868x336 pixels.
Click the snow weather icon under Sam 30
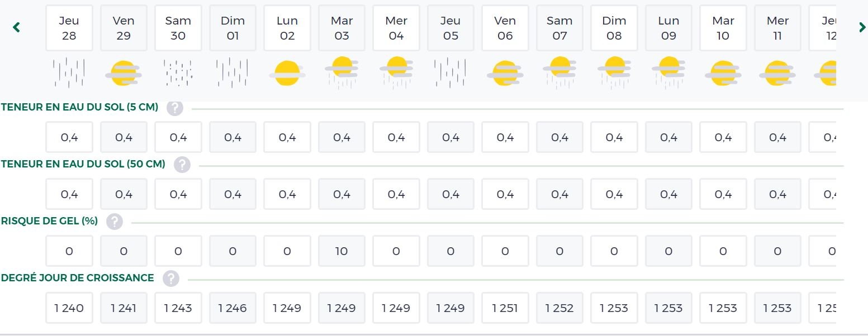(x=178, y=73)
